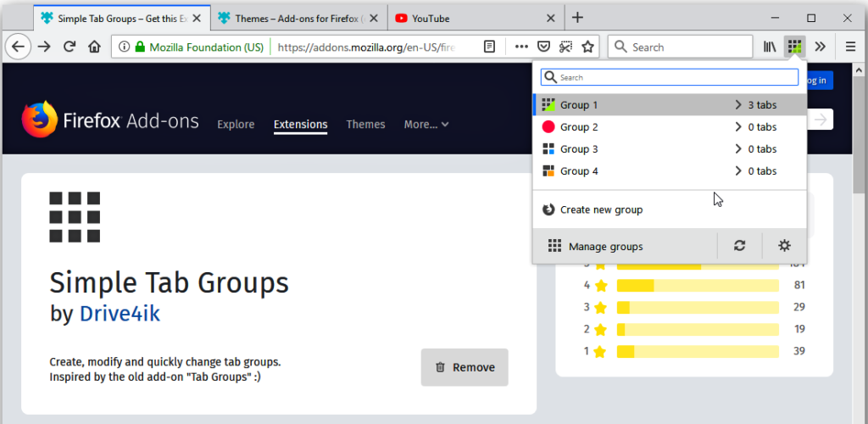
Task: Click the Remove extension button
Action: pyautogui.click(x=465, y=367)
